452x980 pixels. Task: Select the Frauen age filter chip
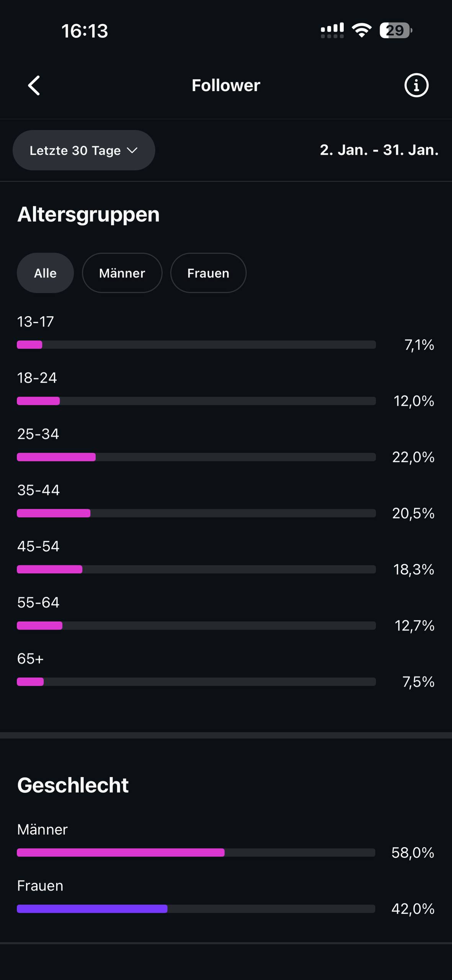tap(208, 273)
